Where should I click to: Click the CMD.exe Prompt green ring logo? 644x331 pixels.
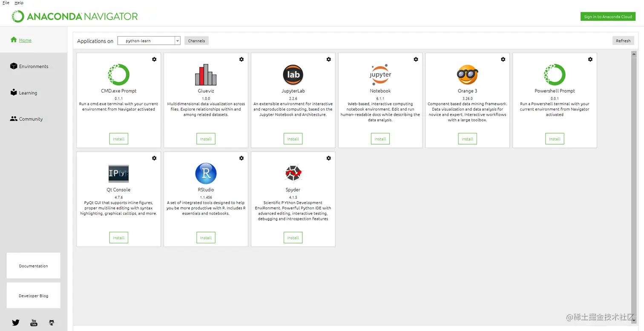(118, 75)
